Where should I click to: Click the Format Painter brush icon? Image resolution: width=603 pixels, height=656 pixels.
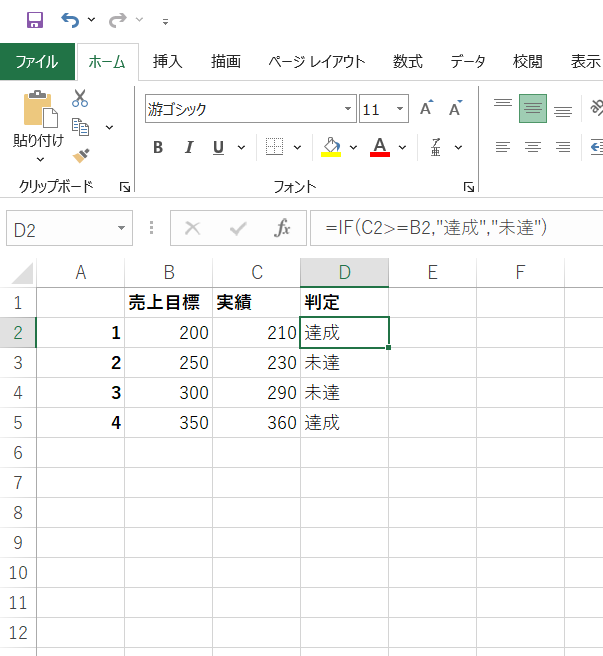point(81,155)
